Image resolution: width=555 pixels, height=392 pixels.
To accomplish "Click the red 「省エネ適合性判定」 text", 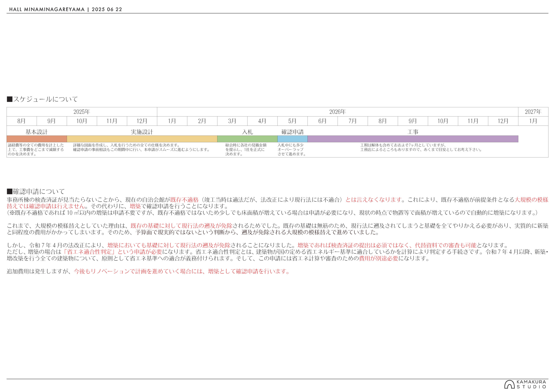I will pyautogui.click(x=89, y=252).
